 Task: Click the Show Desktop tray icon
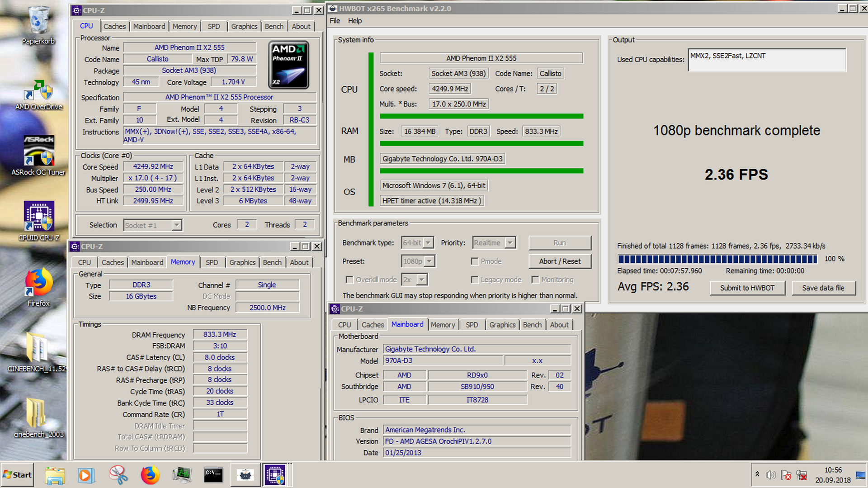(x=860, y=475)
